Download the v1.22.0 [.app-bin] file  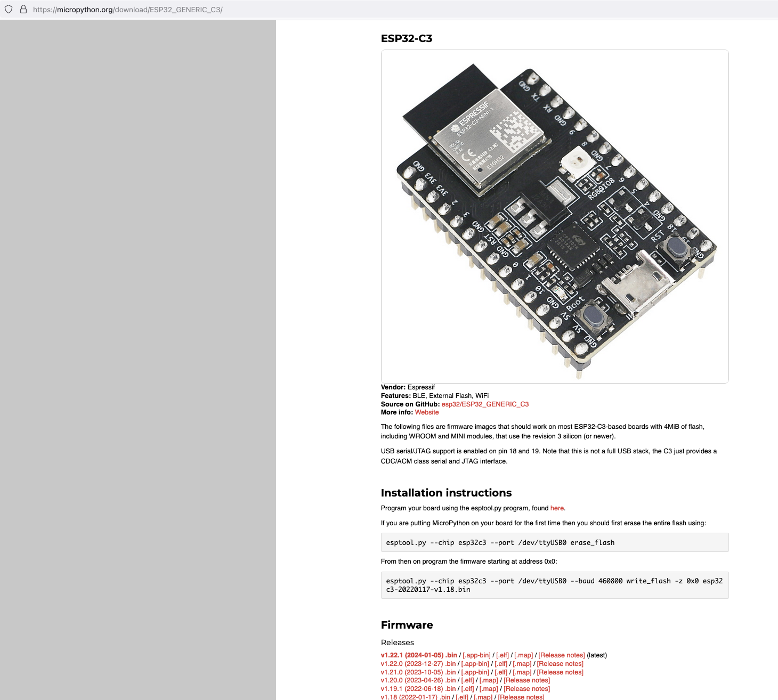point(475,664)
